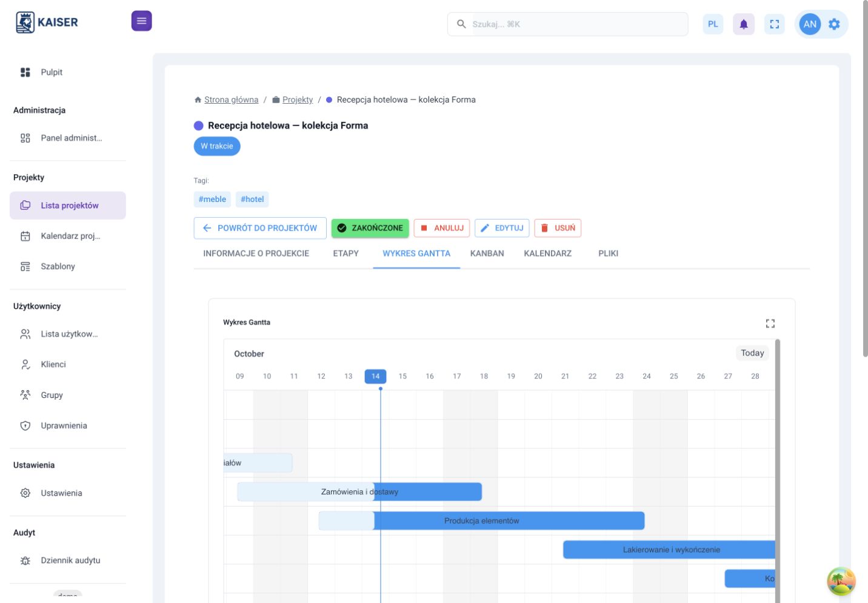Switch language with PL button
This screenshot has width=868, height=603.
(x=713, y=24)
